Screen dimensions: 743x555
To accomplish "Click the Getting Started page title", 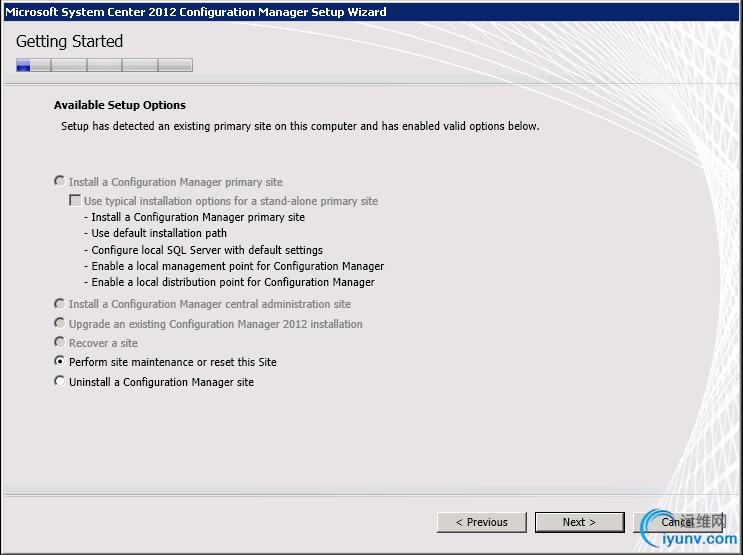I will tap(69, 41).
